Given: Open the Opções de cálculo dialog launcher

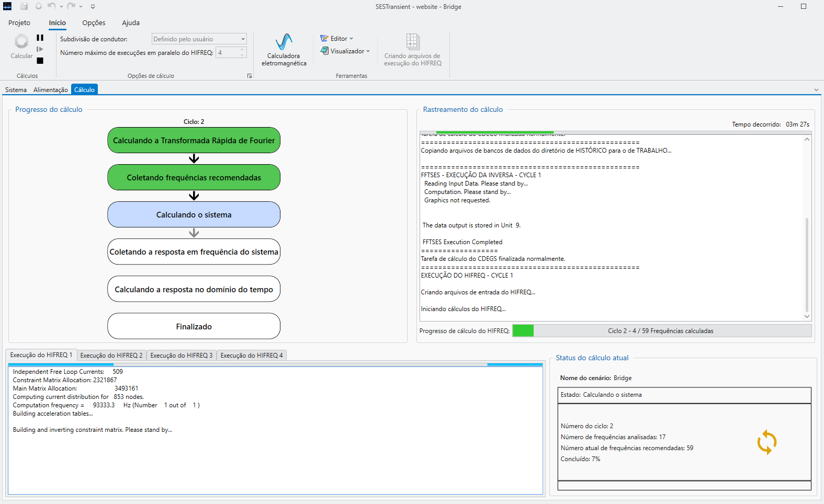Looking at the screenshot, I should pyautogui.click(x=250, y=76).
